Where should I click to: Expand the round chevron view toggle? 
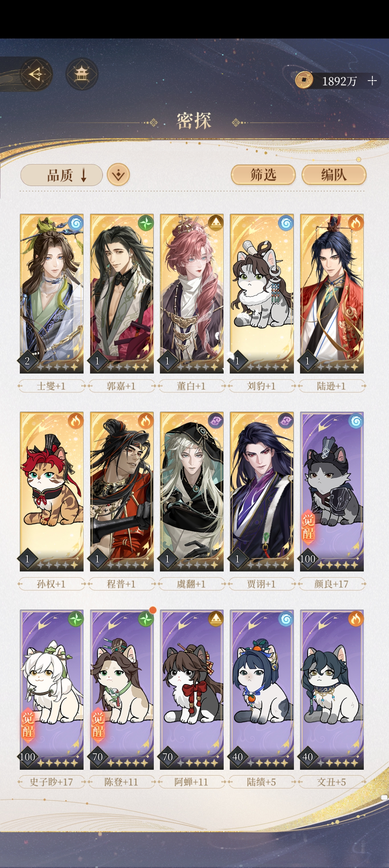coord(119,175)
